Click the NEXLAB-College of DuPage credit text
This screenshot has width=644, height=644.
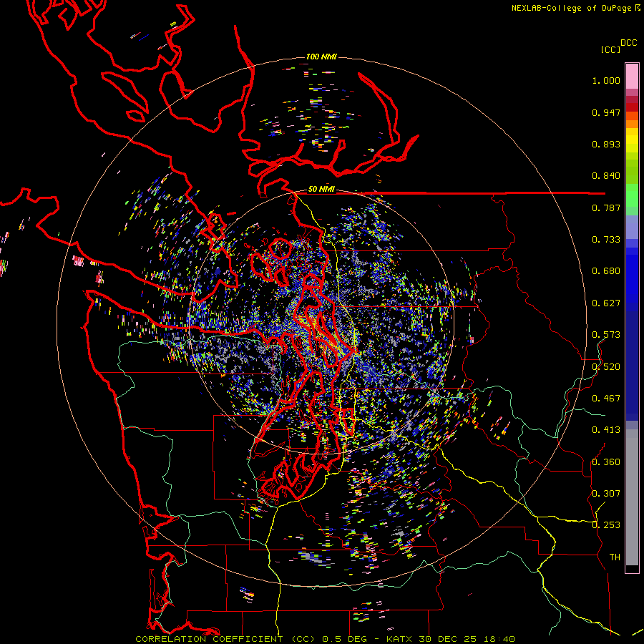(x=571, y=8)
